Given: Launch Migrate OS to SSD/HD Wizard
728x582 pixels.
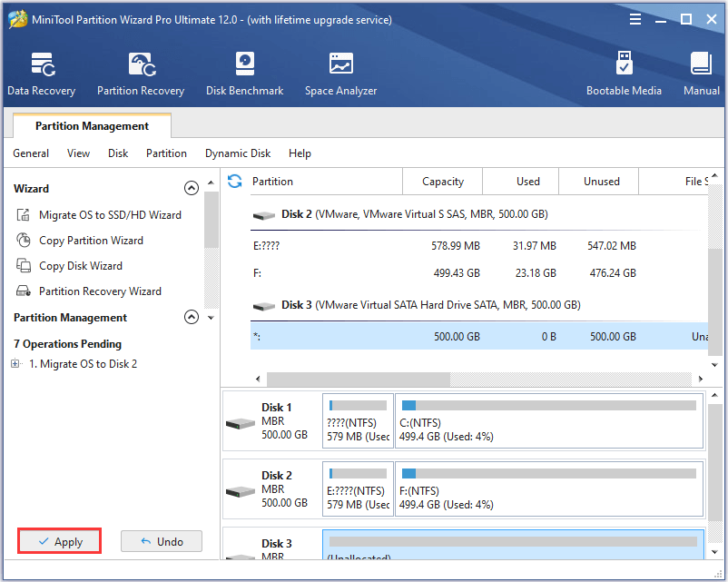Looking at the screenshot, I should (x=110, y=215).
